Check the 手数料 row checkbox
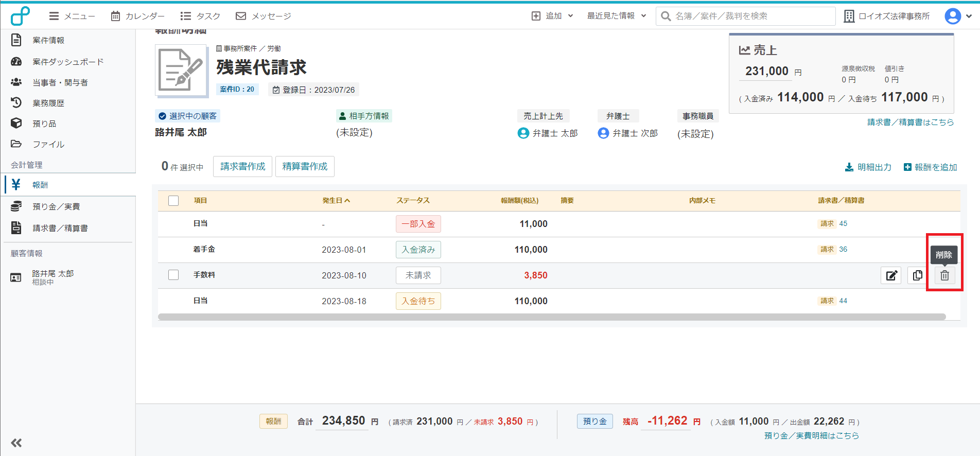 pos(173,275)
